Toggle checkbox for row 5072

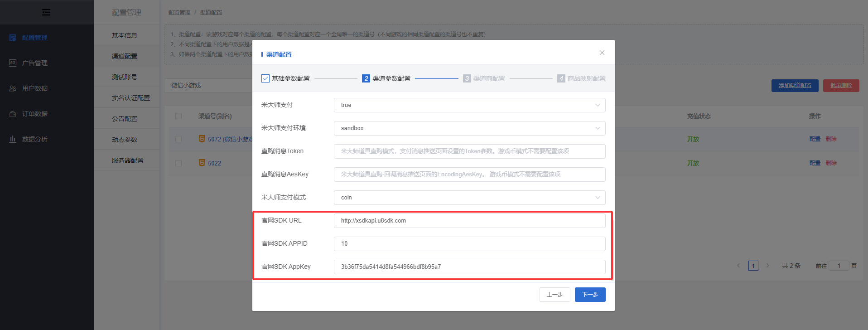[x=178, y=139]
